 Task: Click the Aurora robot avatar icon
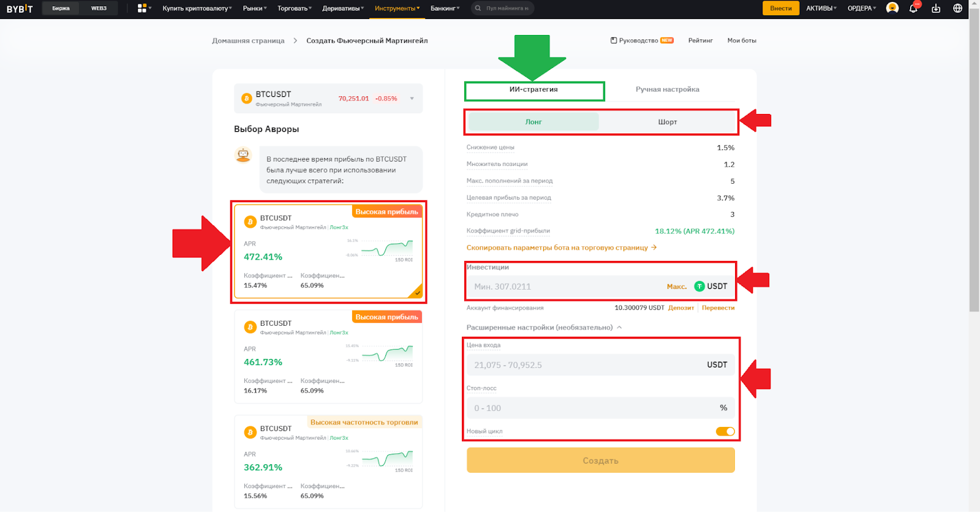point(243,155)
